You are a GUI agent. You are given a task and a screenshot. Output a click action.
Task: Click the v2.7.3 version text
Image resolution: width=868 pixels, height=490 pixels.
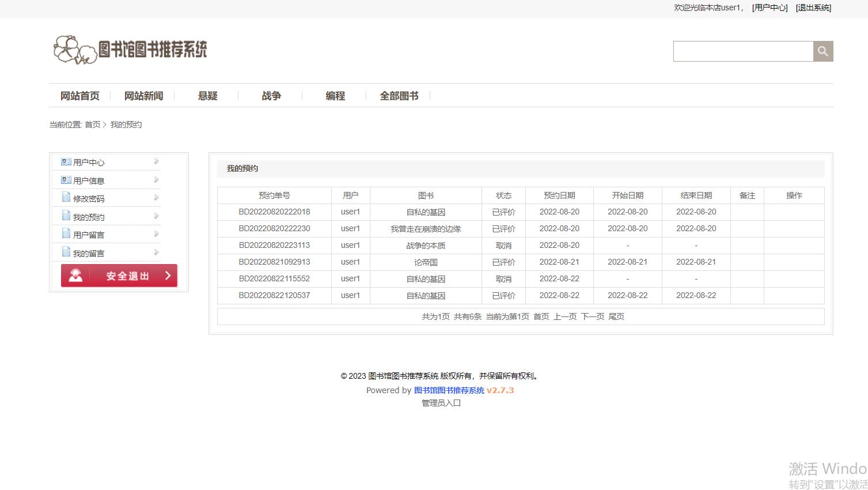click(x=500, y=390)
